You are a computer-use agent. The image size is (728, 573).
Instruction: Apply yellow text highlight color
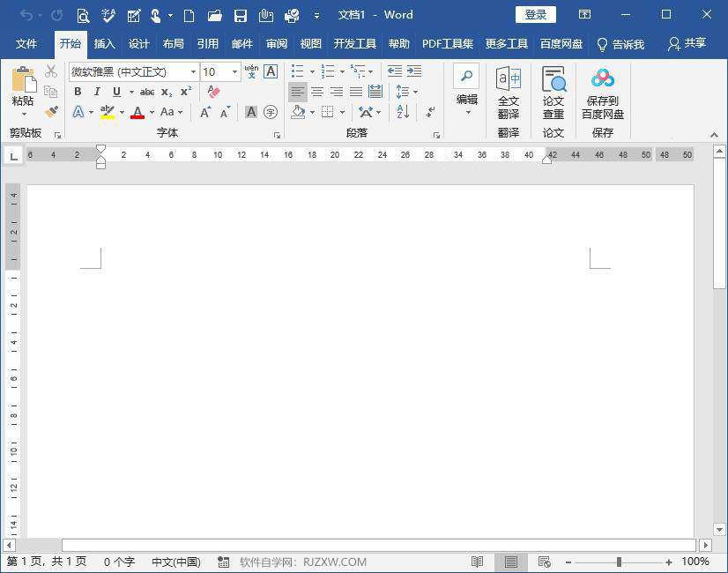tap(105, 112)
